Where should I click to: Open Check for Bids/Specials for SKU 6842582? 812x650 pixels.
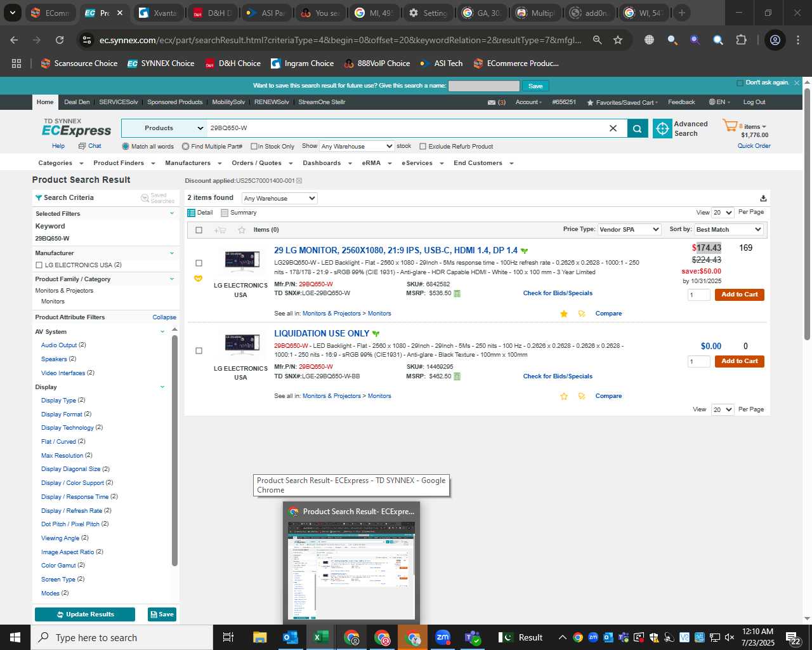click(x=558, y=293)
